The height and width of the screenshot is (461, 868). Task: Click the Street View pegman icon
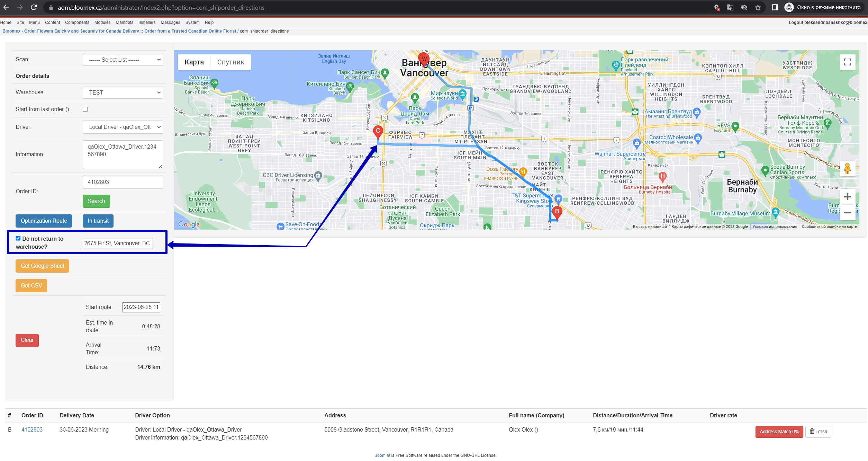pos(847,169)
